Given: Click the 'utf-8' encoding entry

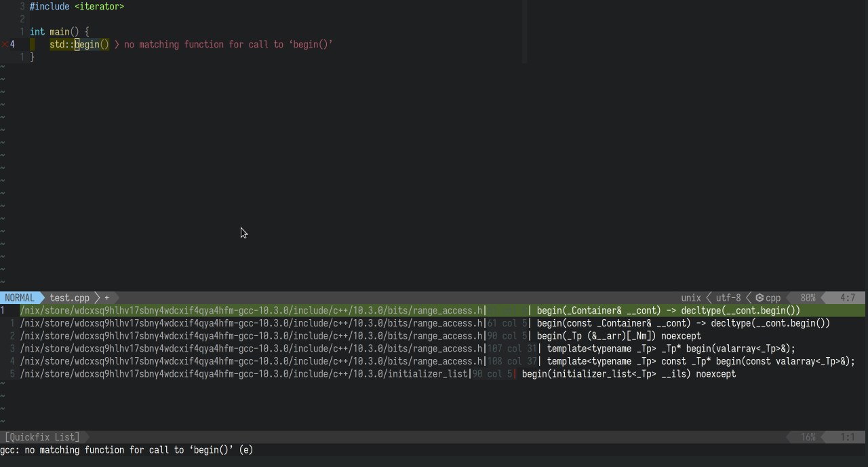Looking at the screenshot, I should (729, 298).
